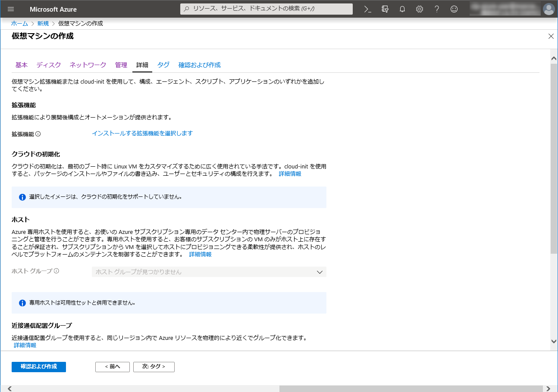Open the help question mark menu

tap(437, 9)
